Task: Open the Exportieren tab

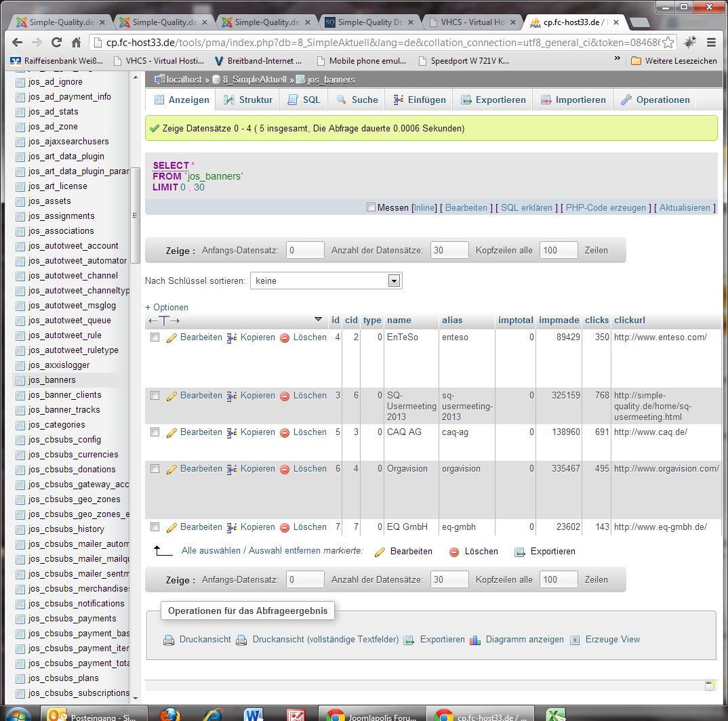Action: pyautogui.click(x=493, y=100)
